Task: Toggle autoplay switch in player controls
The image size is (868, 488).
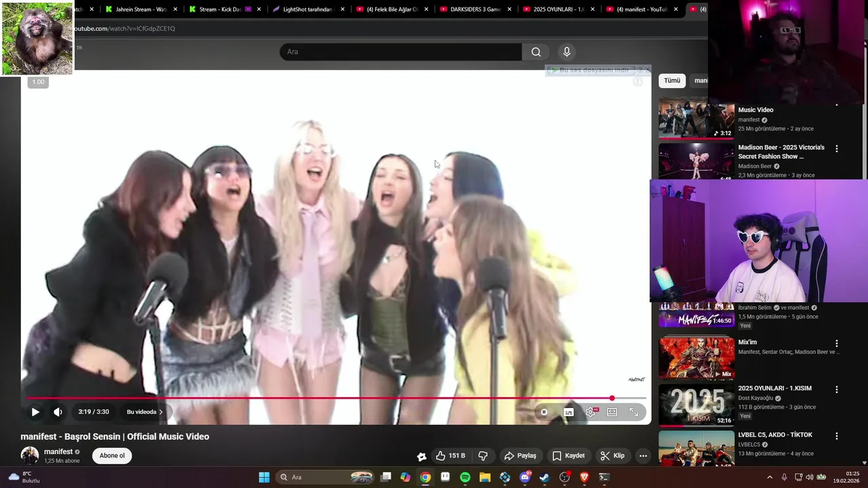Action: [x=544, y=411]
